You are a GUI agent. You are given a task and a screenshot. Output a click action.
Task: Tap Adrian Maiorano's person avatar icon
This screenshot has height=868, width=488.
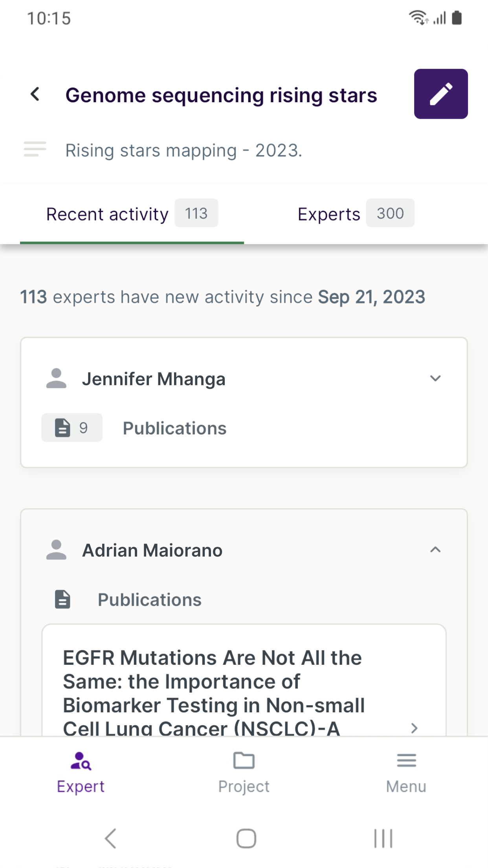(56, 550)
